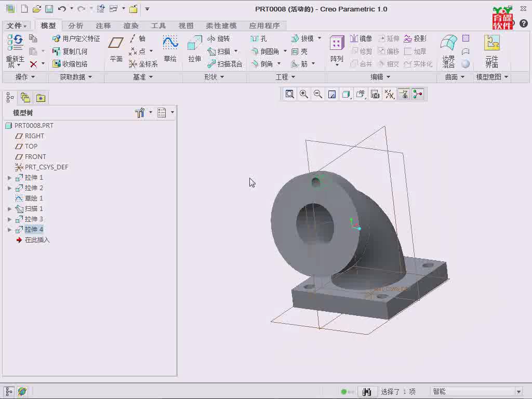Expand the 拉伸 1 feature node
Image resolution: width=532 pixels, height=399 pixels.
click(x=9, y=178)
